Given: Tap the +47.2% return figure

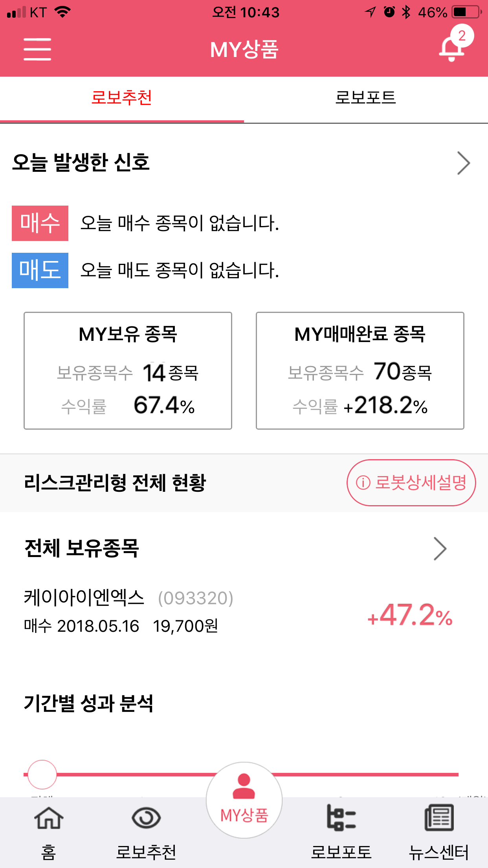Looking at the screenshot, I should point(410,615).
